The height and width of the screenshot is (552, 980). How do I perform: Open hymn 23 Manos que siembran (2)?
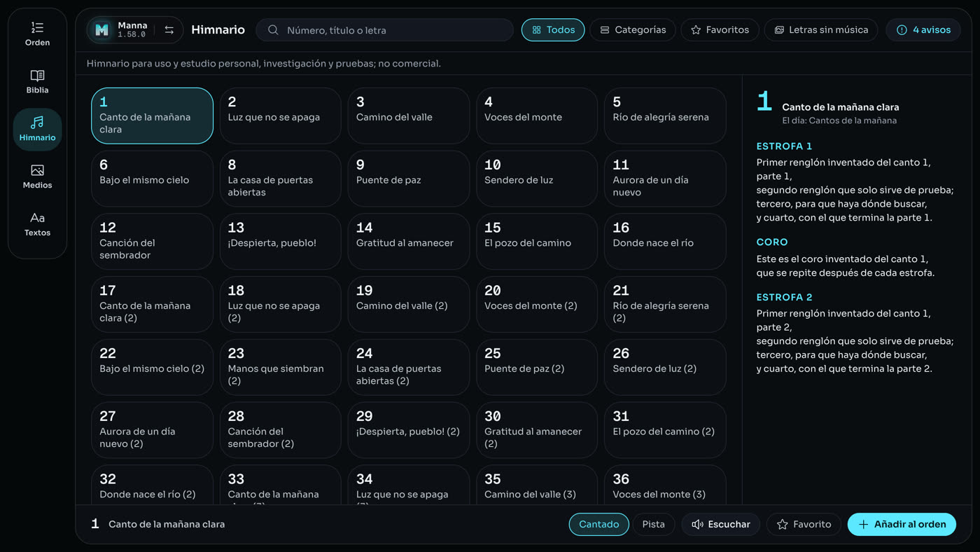[x=281, y=367]
